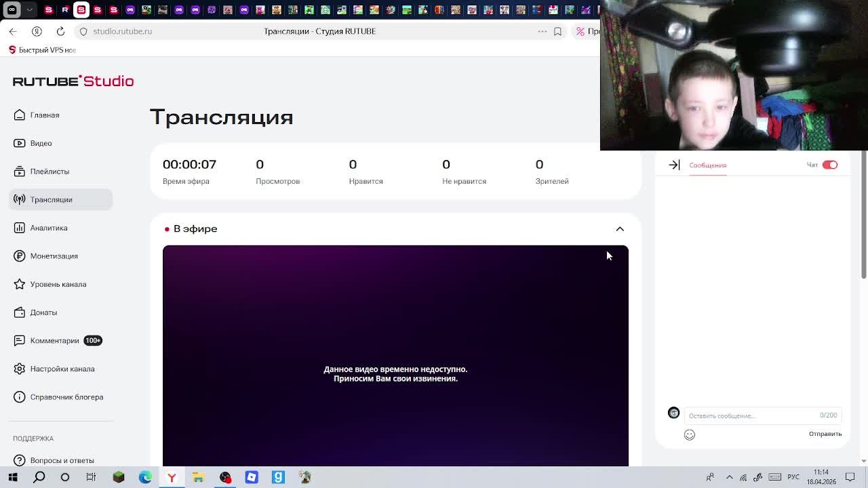The image size is (868, 488).
Task: Open Настройки канала settings icon
Action: point(20,369)
